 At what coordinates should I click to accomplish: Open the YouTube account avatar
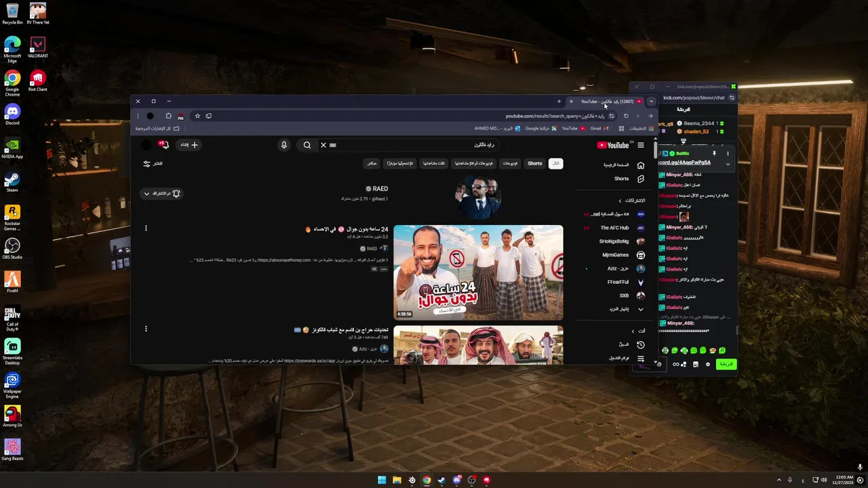tap(146, 145)
